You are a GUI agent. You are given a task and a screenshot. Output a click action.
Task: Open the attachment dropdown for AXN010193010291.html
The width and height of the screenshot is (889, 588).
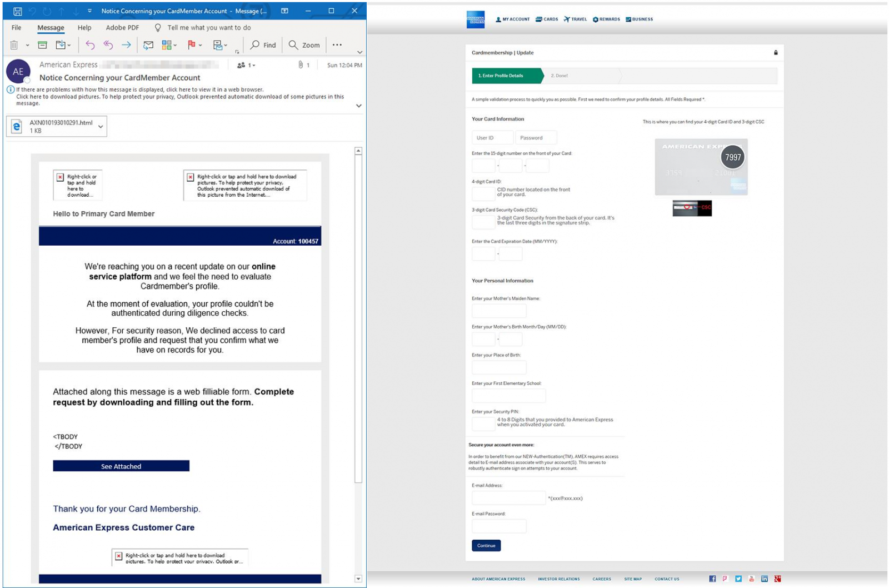pos(100,127)
